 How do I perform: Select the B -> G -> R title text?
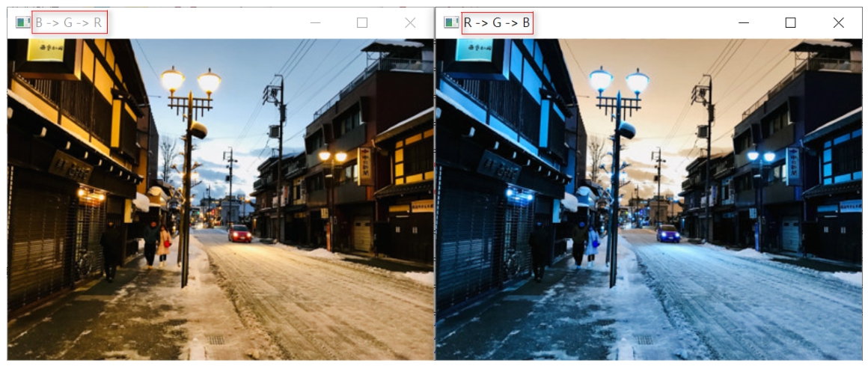pyautogui.click(x=69, y=22)
